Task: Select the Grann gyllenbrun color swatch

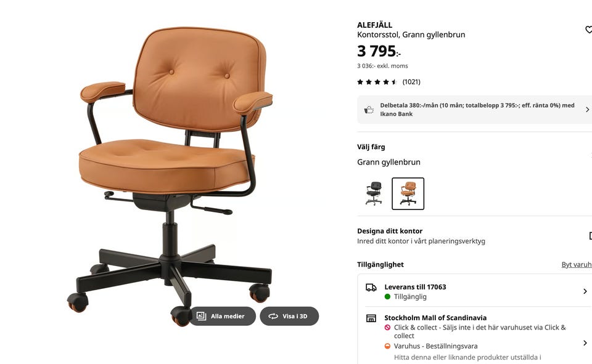Action: (x=408, y=193)
